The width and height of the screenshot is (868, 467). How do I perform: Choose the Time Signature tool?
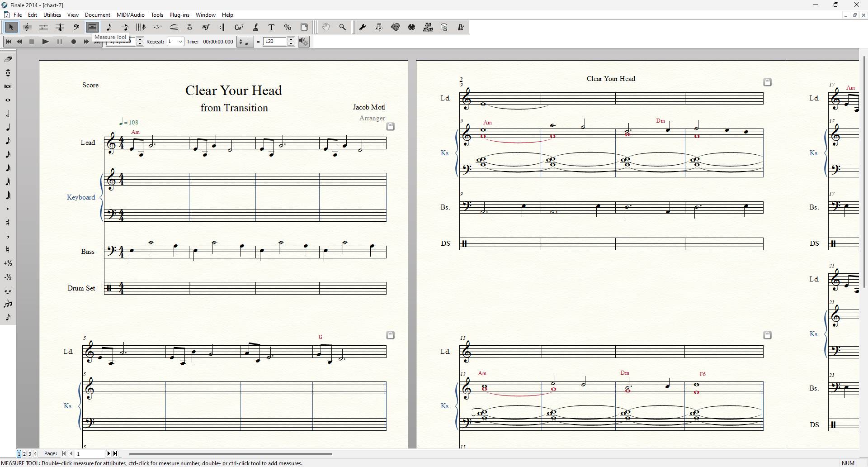click(x=60, y=28)
